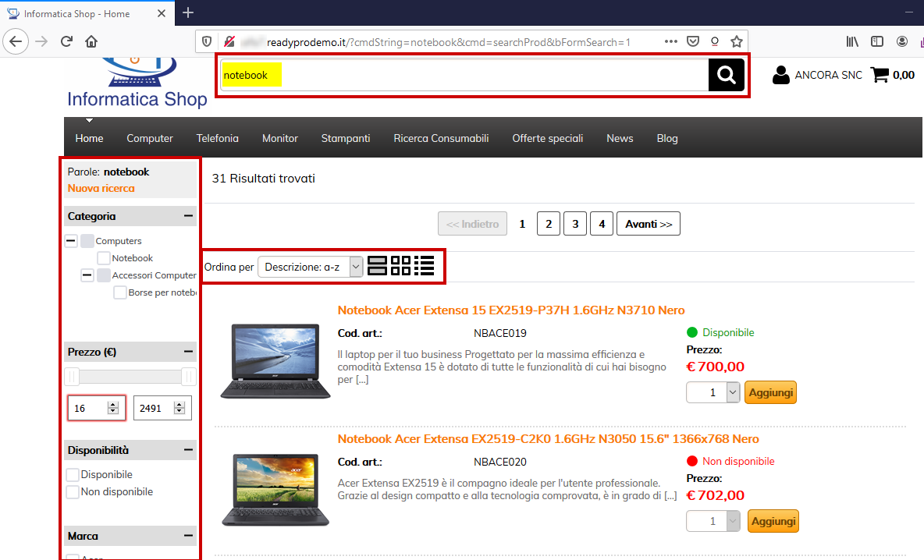Click the Avanti >> next page button
924x560 pixels.
pyautogui.click(x=649, y=224)
